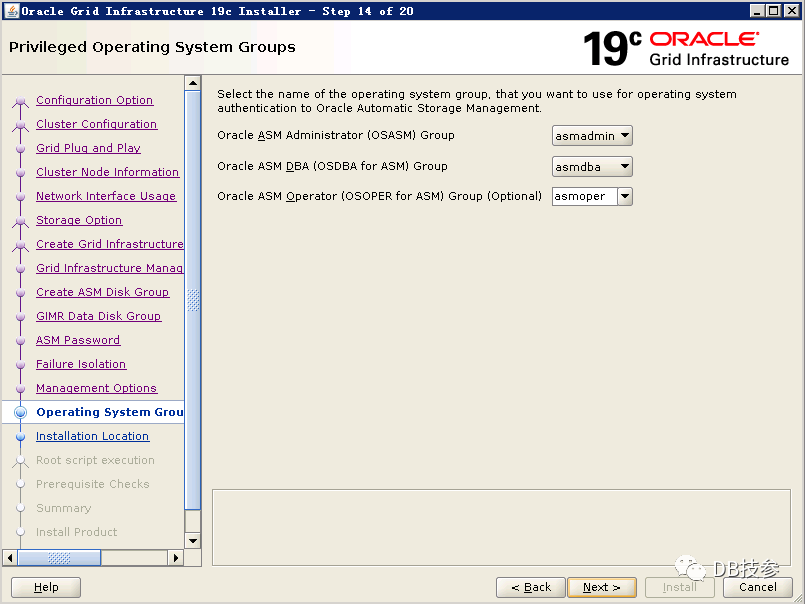Click the step list scroll up arrow

point(193,83)
